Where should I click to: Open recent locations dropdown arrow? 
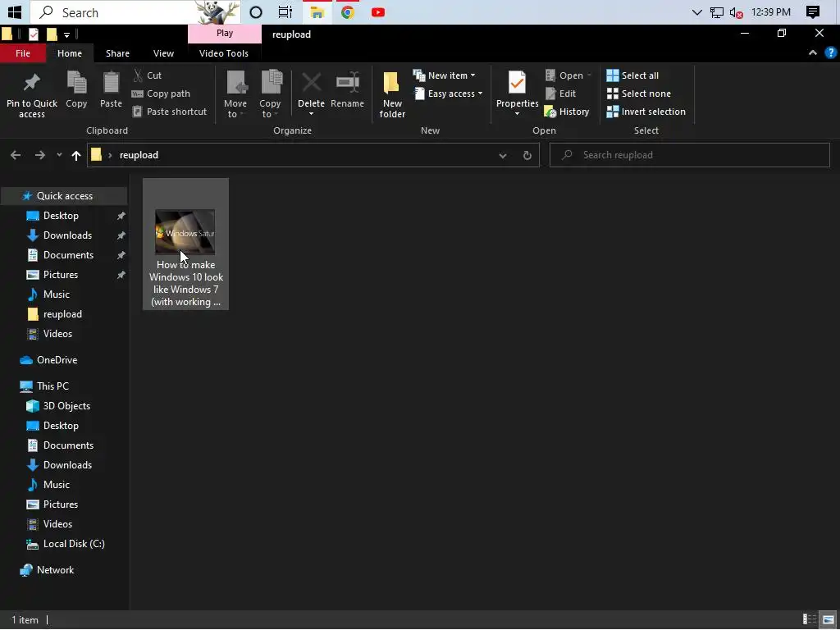pos(59,155)
